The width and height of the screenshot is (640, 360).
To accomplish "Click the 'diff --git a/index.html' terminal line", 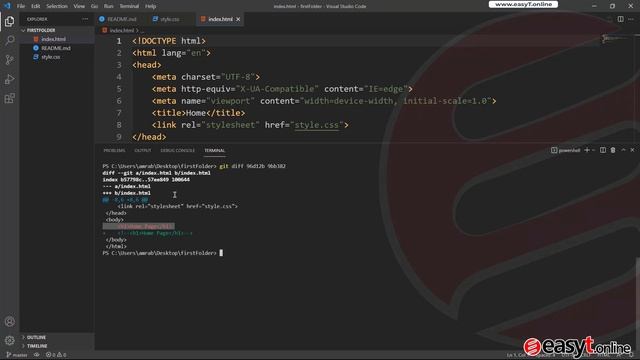I will coord(156,173).
